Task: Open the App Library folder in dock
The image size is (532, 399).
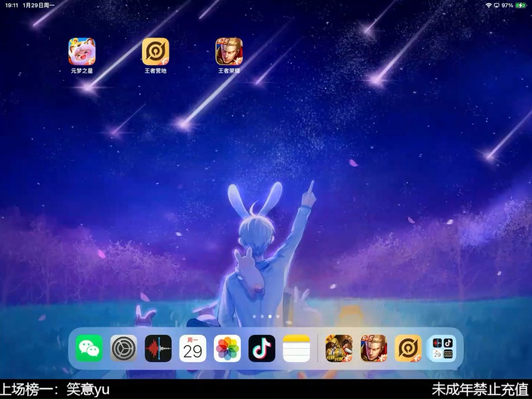Action: click(x=443, y=348)
